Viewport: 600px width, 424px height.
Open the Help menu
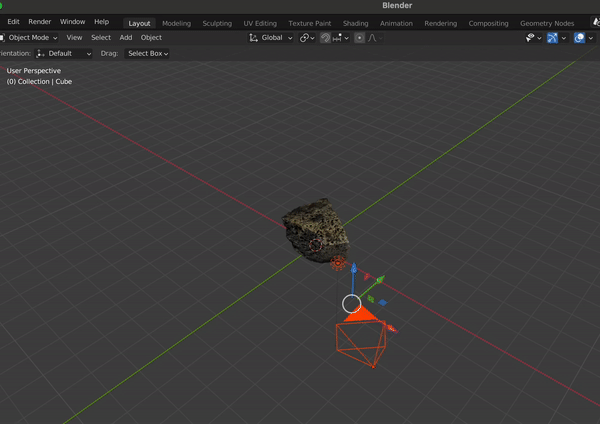click(x=101, y=22)
